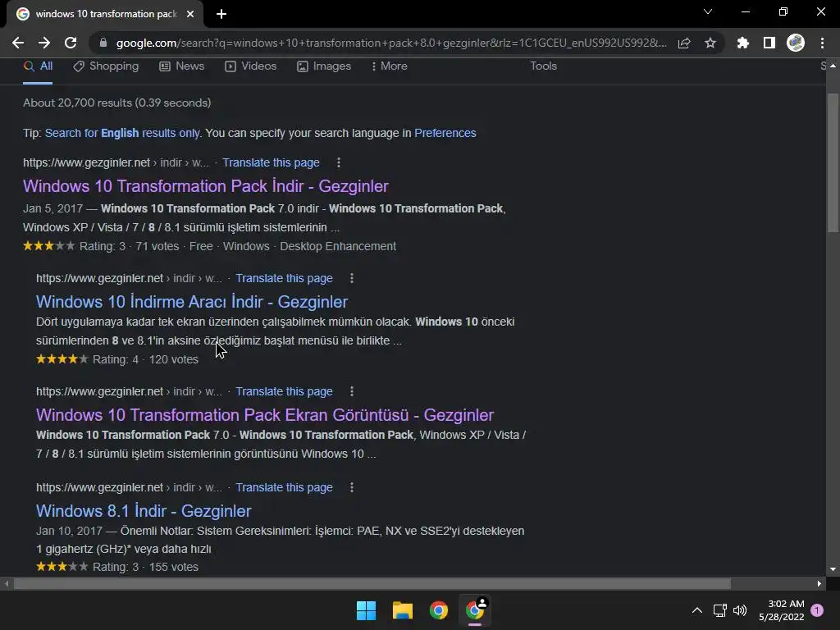This screenshot has width=840, height=630.
Task: Translate the İndirme Aracı İndir result page
Action: pos(284,278)
